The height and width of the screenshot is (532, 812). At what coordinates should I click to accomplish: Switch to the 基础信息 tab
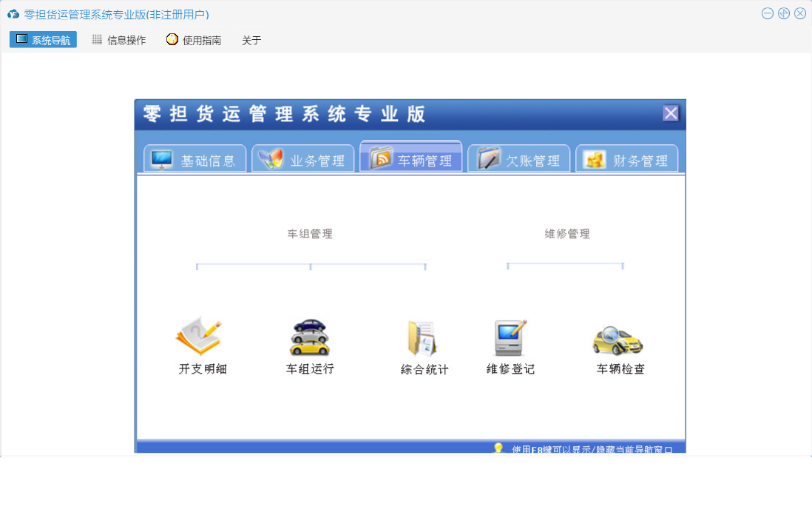pyautogui.click(x=194, y=158)
